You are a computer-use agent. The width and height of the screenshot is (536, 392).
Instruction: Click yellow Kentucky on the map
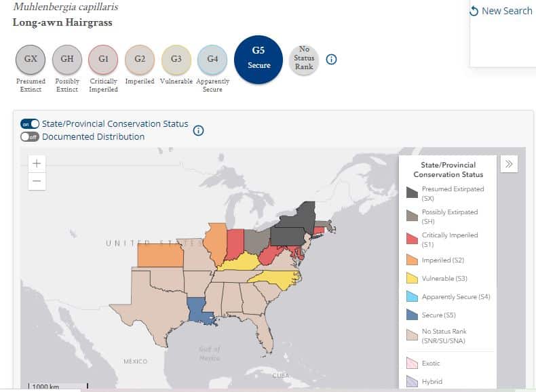point(241,262)
